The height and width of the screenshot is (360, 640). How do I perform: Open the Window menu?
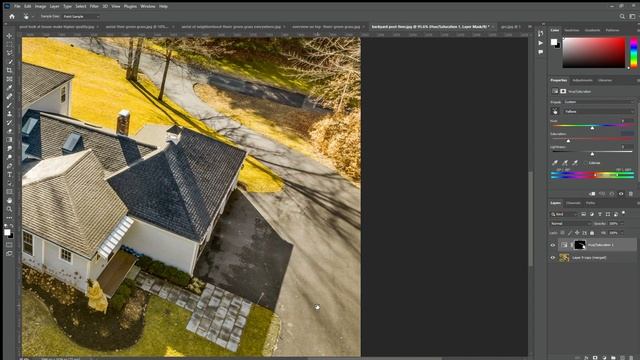(x=148, y=7)
